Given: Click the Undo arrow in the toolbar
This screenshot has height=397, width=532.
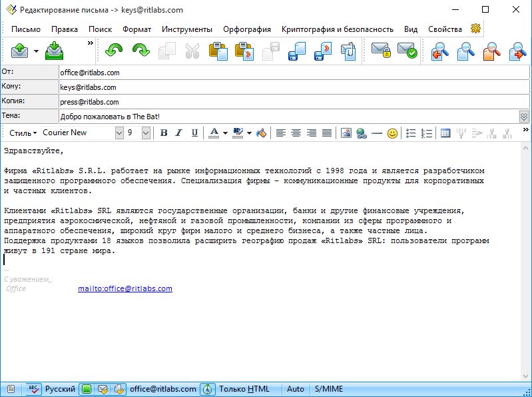Looking at the screenshot, I should pos(115,51).
